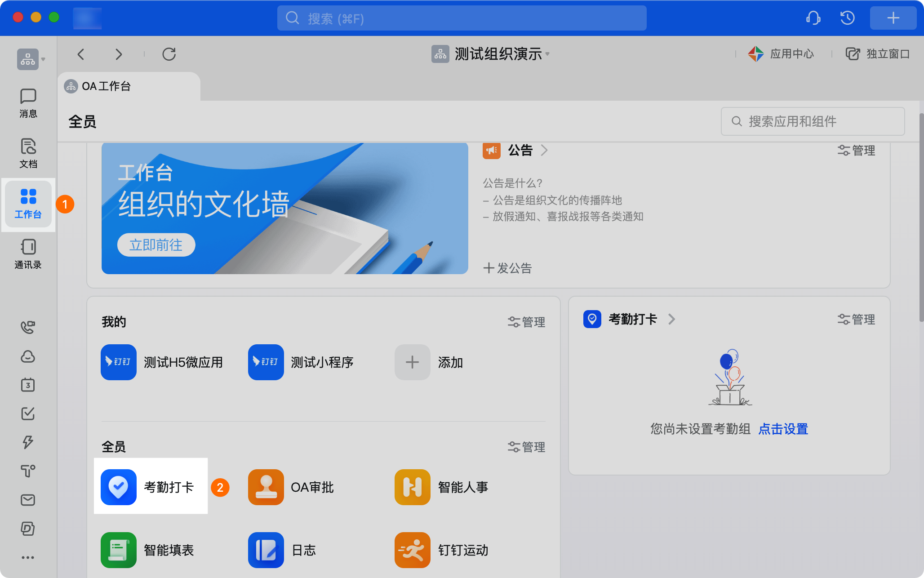The image size is (924, 578).
Task: Open the 通讯录 contacts sidebar icon
Action: (28, 254)
